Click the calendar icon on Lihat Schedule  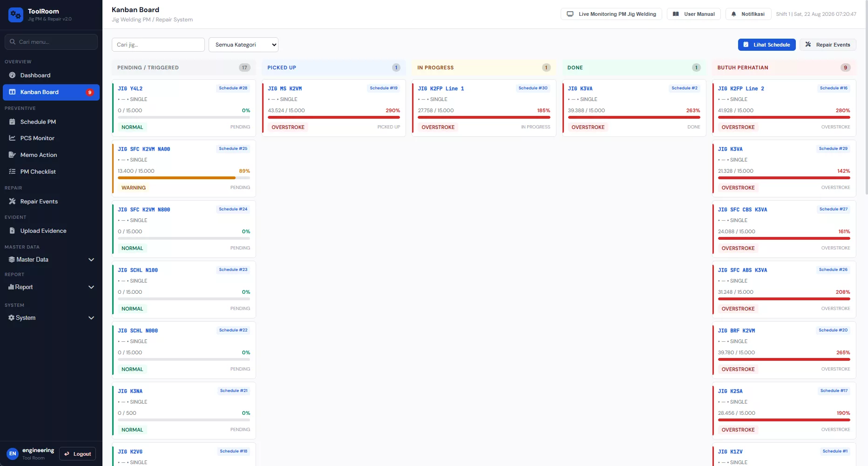click(x=746, y=45)
